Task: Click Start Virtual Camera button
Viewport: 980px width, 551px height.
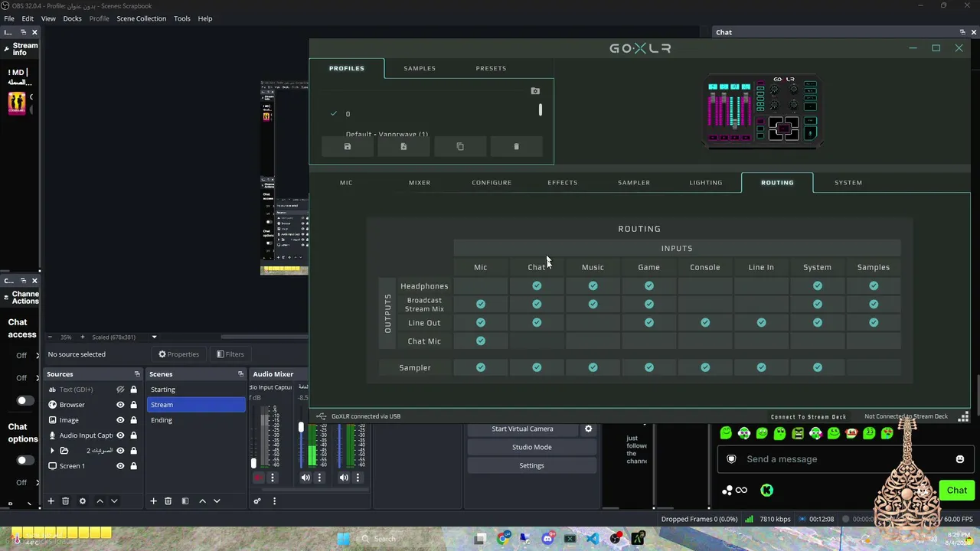Action: (x=522, y=429)
